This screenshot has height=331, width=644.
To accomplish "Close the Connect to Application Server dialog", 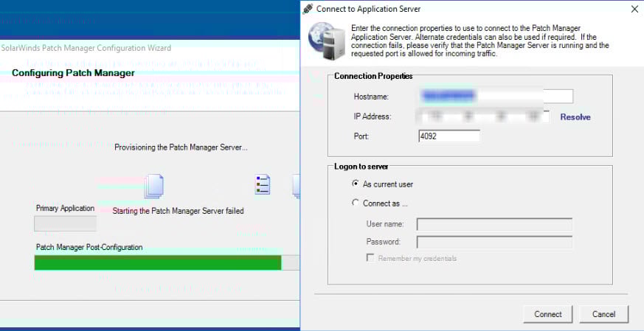I will [x=634, y=9].
